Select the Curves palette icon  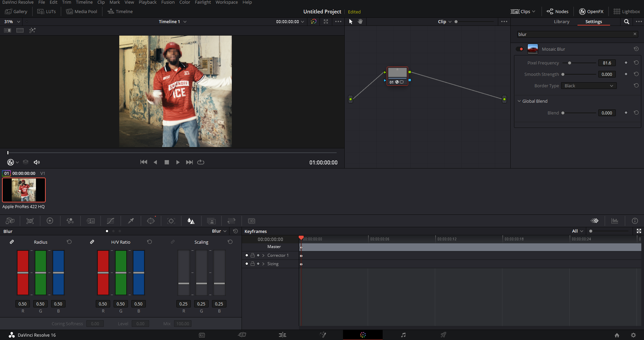(x=111, y=221)
